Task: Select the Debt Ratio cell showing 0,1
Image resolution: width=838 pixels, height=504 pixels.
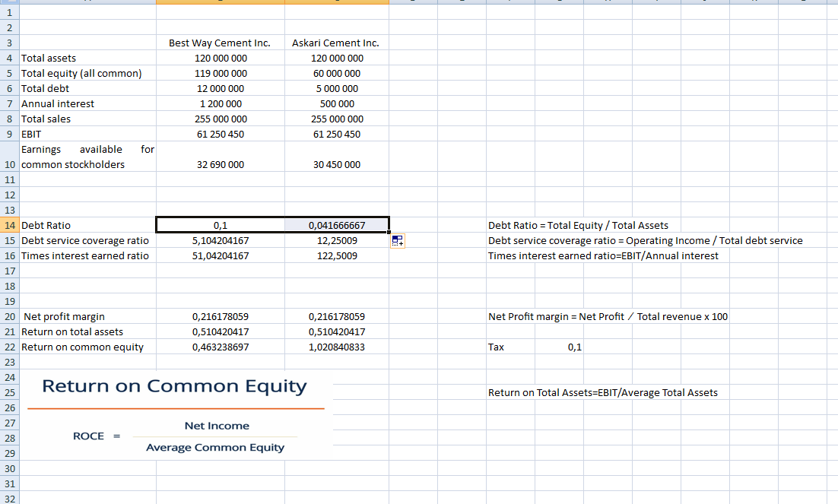Action: 221,225
